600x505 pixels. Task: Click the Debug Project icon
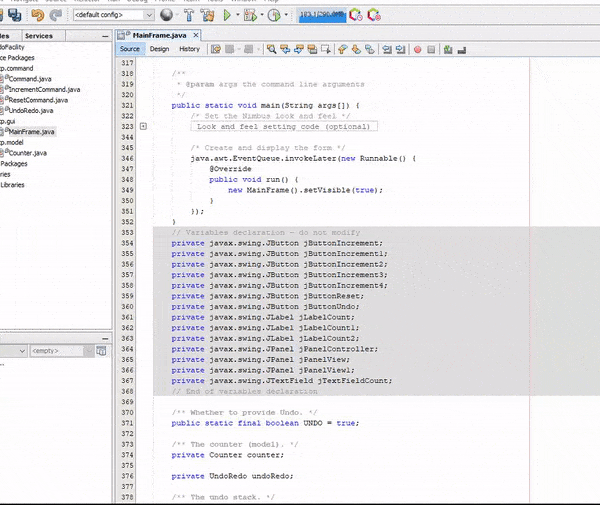[249, 15]
